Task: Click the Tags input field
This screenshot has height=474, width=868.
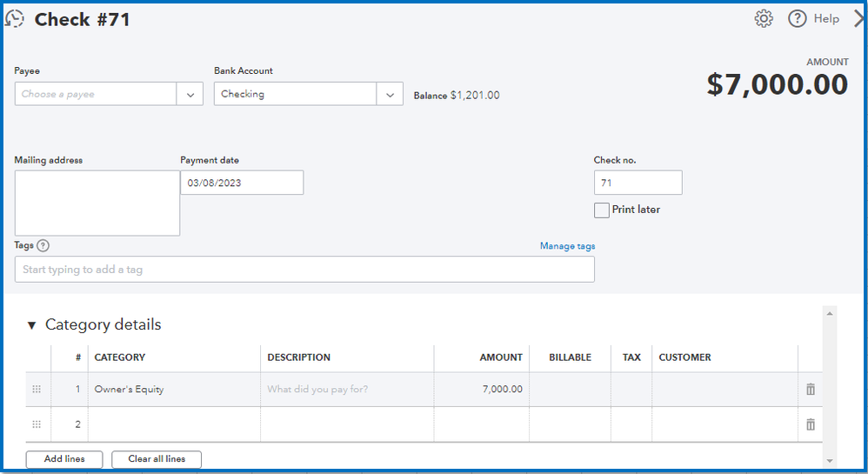Action: [x=304, y=270]
